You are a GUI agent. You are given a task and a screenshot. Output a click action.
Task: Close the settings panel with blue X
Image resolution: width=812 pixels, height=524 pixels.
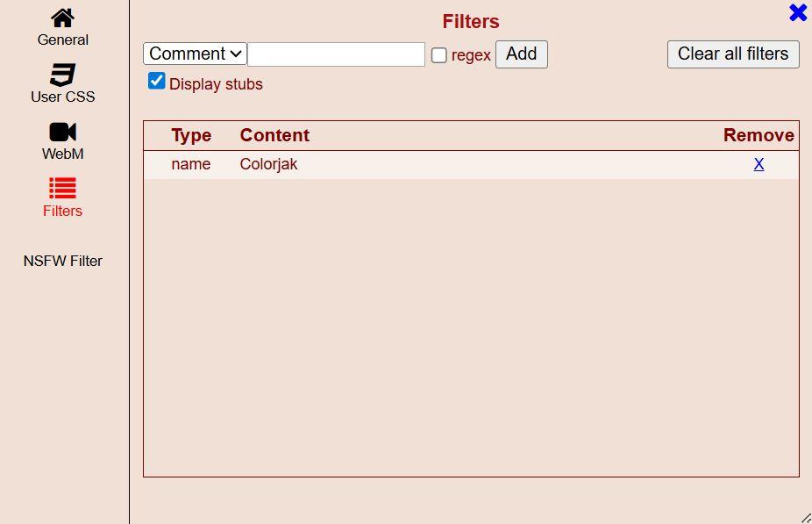point(798,12)
